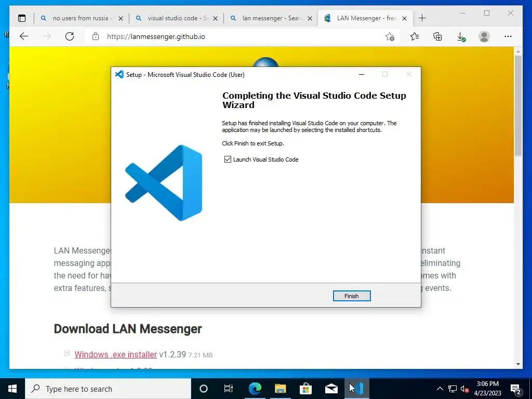532x399 pixels.
Task: Close the active LAN Messenger tab
Action: click(x=404, y=18)
